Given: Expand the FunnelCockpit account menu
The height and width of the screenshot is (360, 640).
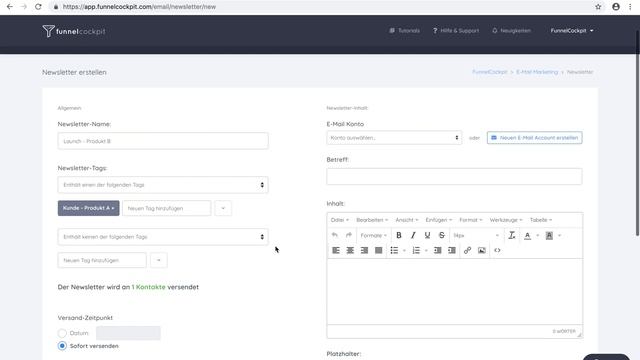Looking at the screenshot, I should tap(571, 31).
